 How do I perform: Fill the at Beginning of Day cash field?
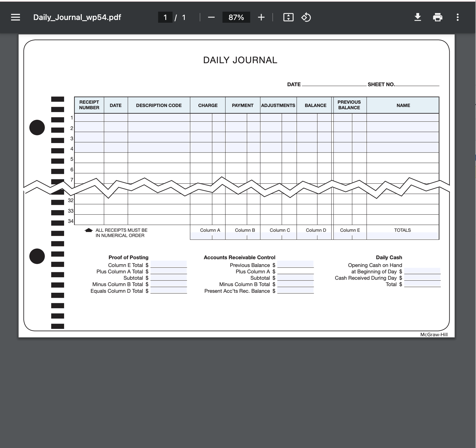[x=422, y=271]
